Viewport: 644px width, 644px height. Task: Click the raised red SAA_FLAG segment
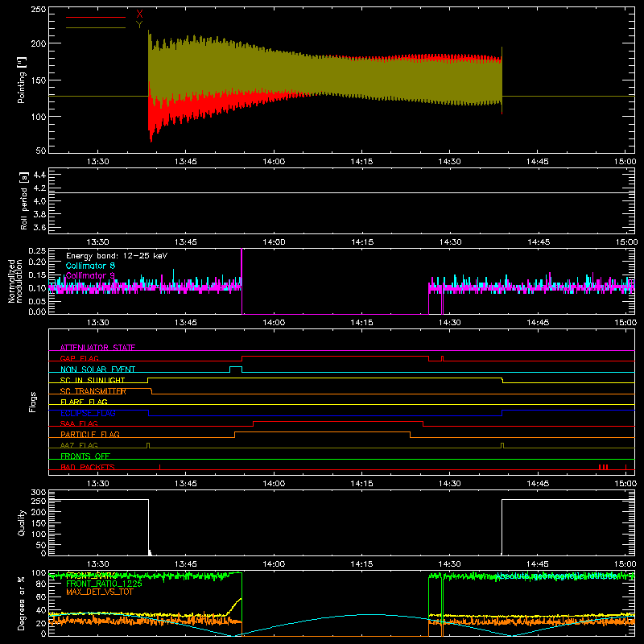point(338,421)
